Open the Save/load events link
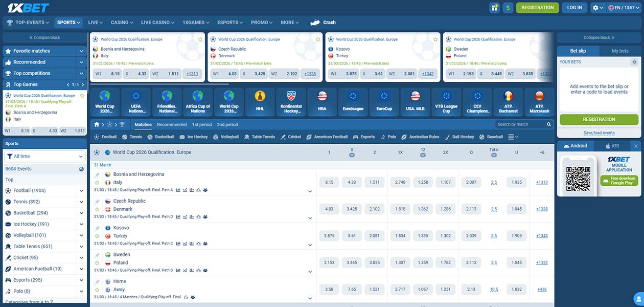Viewport: 644px width, 307px height. (x=599, y=132)
